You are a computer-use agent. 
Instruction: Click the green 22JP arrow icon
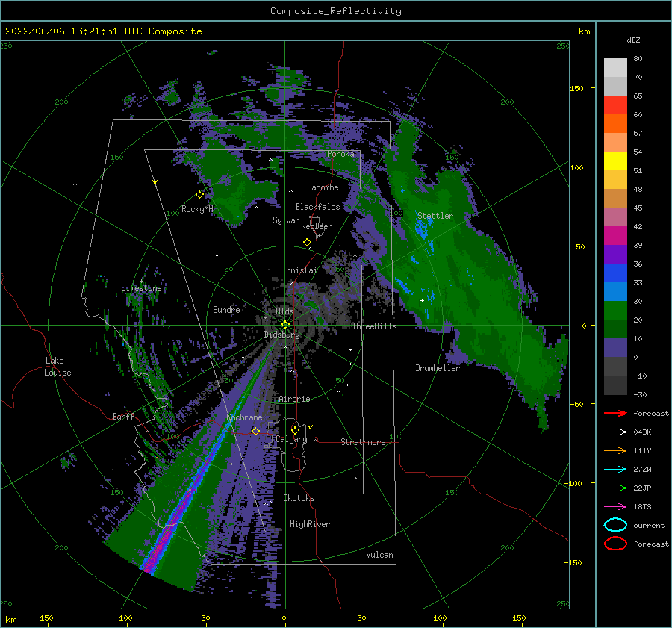615,488
